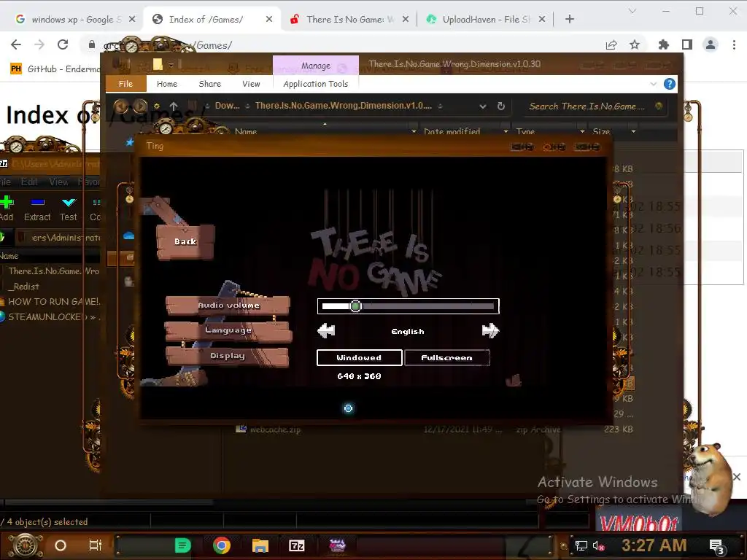The width and height of the screenshot is (747, 560).
Task: Open Application Tools tab in Explorer
Action: click(315, 84)
